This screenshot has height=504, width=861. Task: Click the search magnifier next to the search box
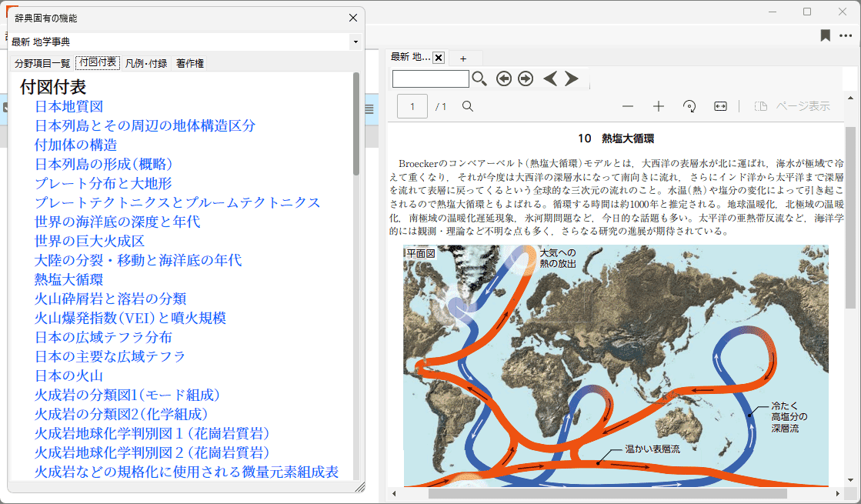click(x=479, y=78)
